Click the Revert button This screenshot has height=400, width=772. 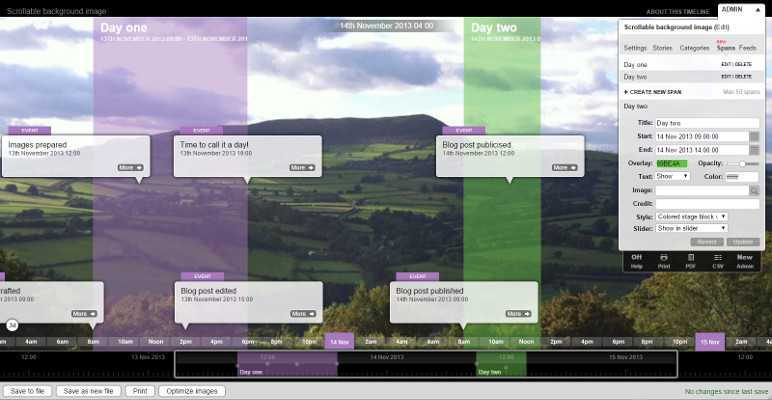pyautogui.click(x=707, y=242)
